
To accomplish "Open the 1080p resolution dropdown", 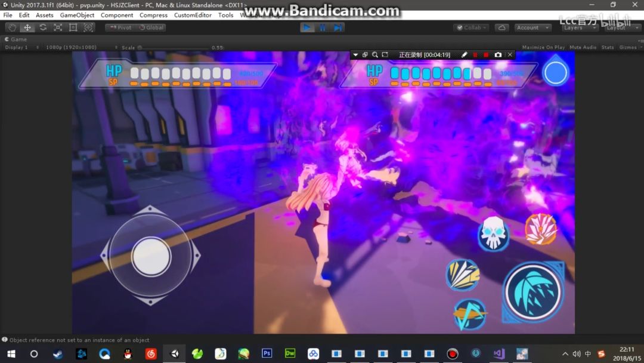I will 81,47.
